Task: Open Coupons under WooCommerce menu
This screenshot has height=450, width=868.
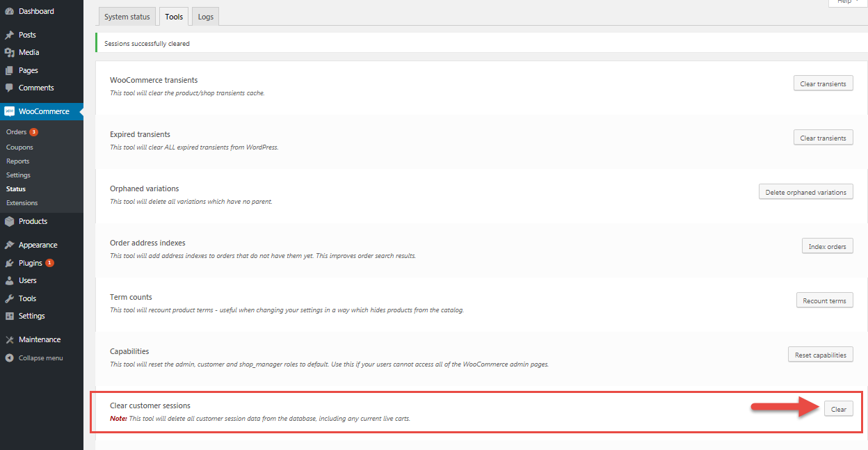Action: tap(19, 147)
